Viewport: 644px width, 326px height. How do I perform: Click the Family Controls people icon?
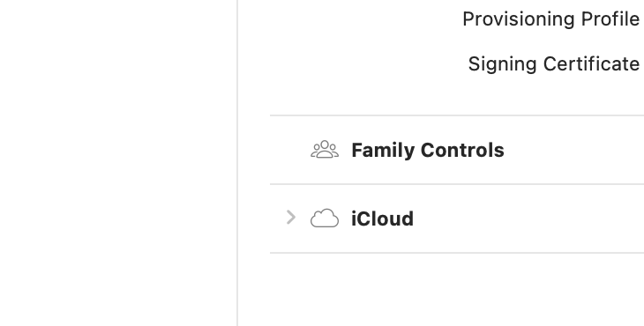[325, 150]
